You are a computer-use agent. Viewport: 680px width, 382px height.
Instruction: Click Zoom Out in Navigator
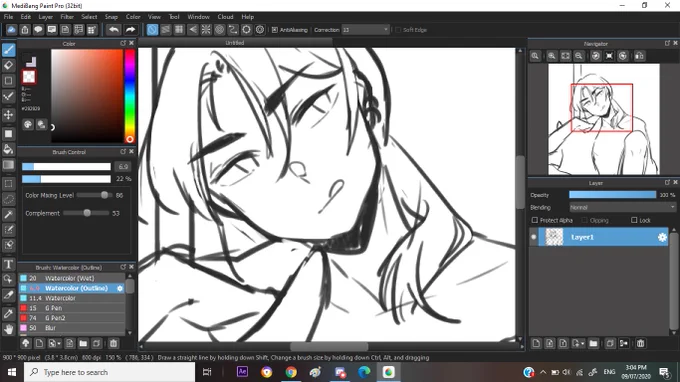579,56
